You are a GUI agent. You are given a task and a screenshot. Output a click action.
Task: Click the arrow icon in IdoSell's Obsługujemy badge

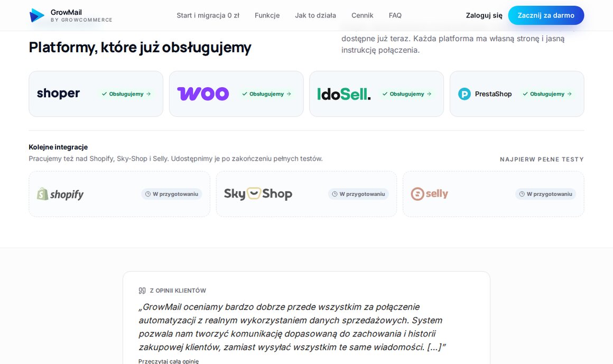pos(429,94)
